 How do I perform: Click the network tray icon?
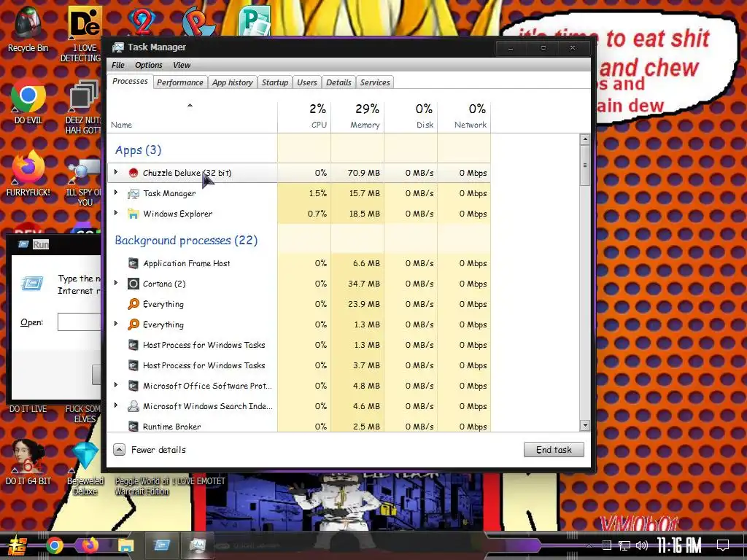(624, 545)
